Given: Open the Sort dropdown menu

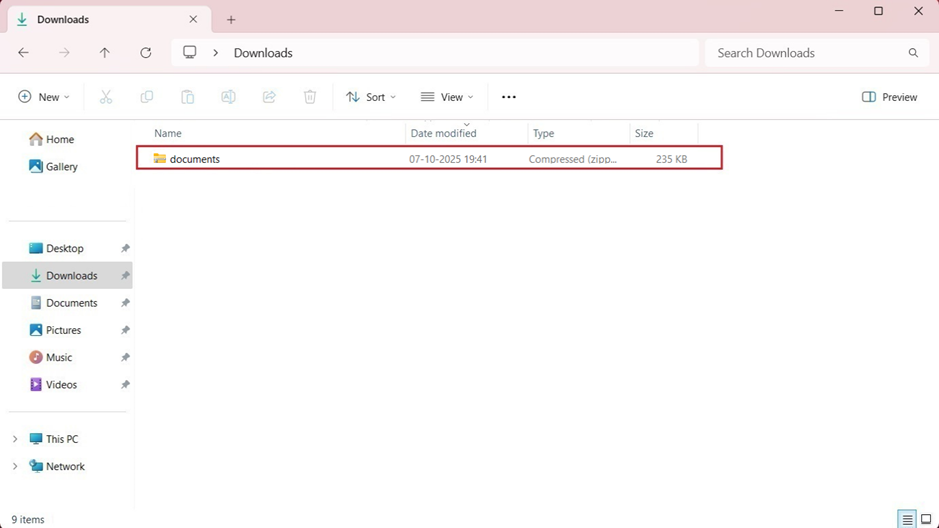Looking at the screenshot, I should [371, 97].
